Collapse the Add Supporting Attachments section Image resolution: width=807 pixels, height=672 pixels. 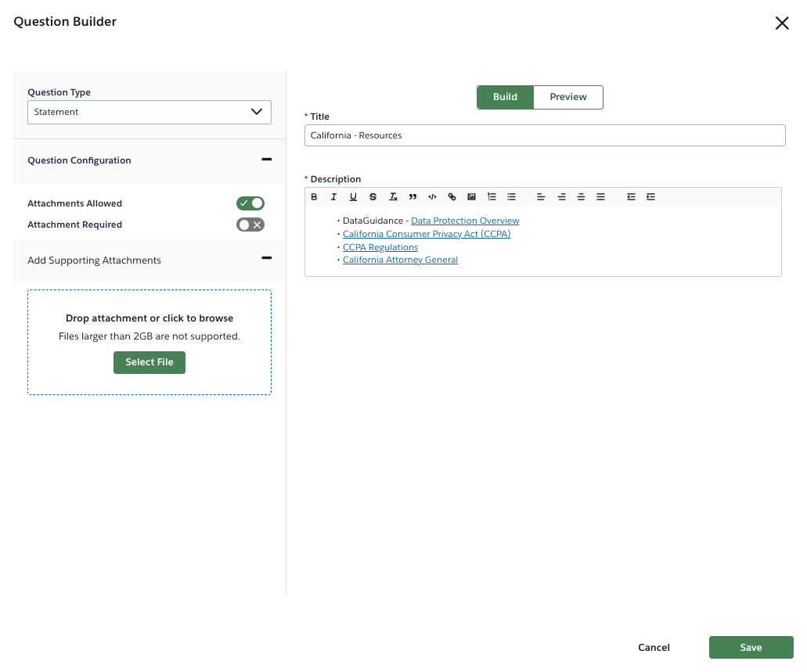click(266, 258)
